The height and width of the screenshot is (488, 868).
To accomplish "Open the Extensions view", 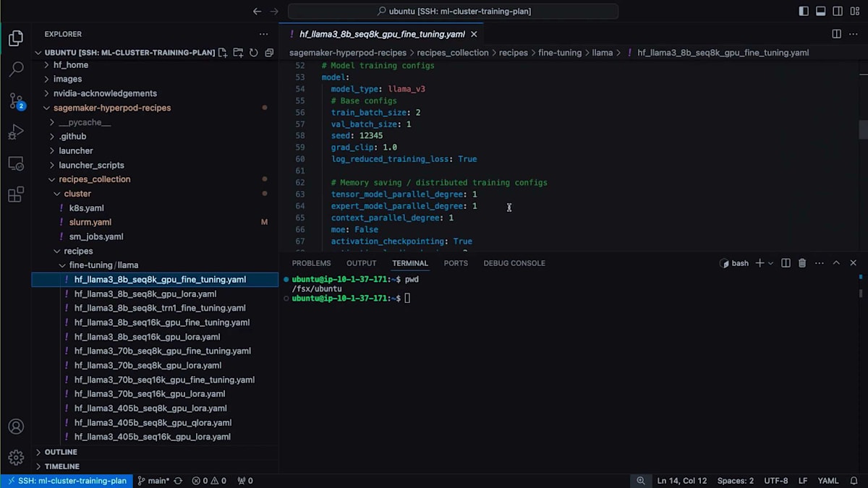I will point(16,194).
